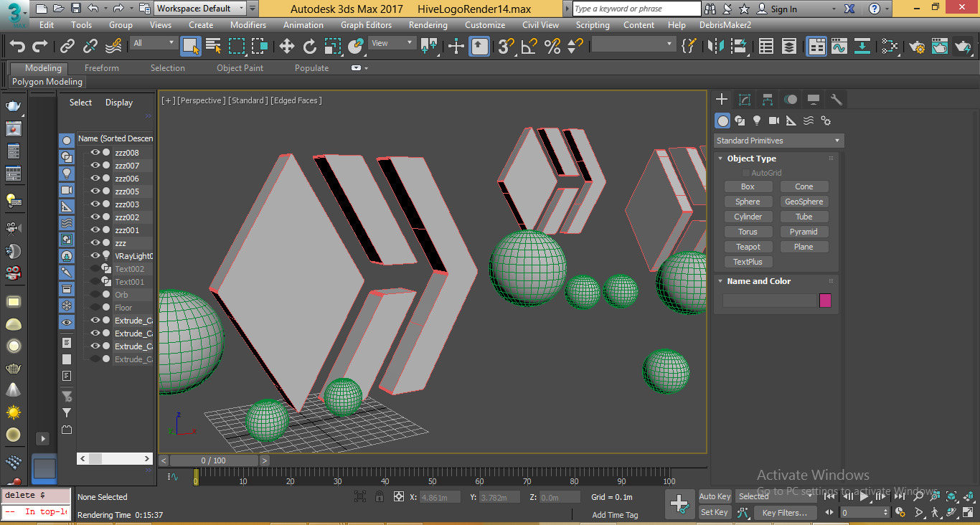980x525 pixels.
Task: Click the GeoSphere primitive button
Action: tap(804, 202)
